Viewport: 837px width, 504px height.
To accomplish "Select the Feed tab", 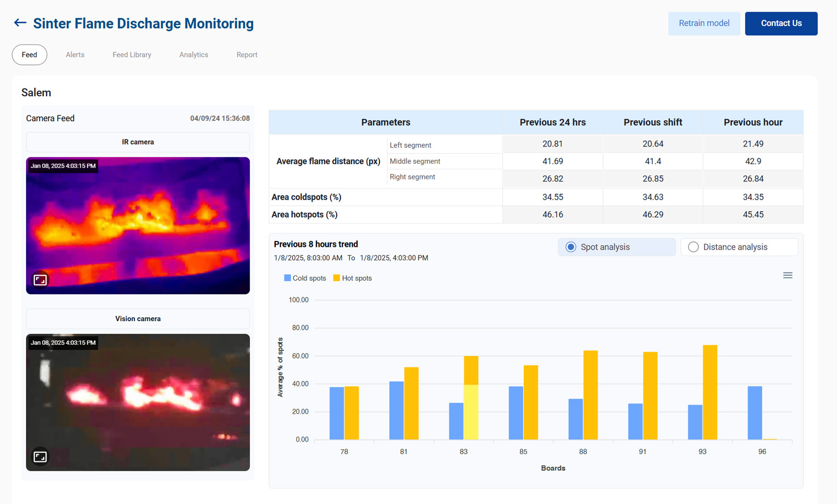I will 29,55.
